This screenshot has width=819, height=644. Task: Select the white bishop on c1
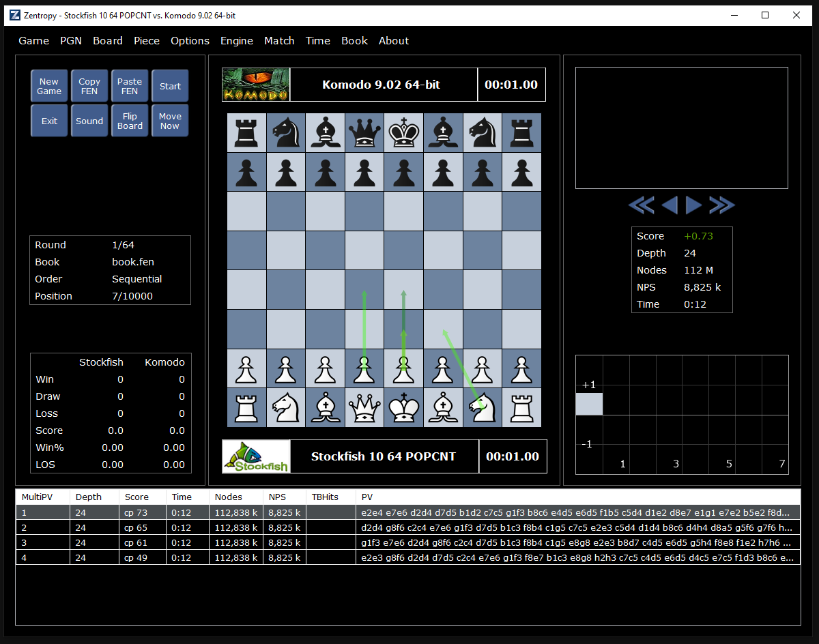[x=325, y=408]
